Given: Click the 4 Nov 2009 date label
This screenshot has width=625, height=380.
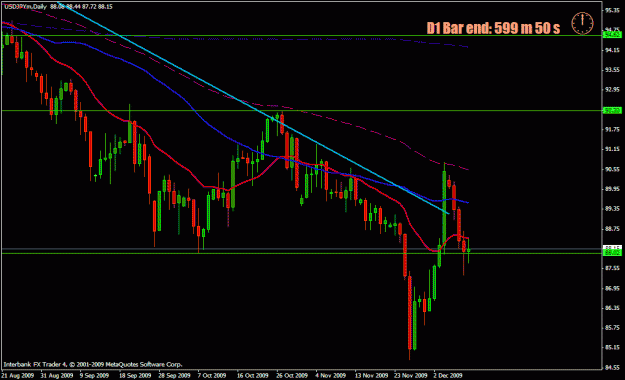Looking at the screenshot, I should pyautogui.click(x=330, y=375).
